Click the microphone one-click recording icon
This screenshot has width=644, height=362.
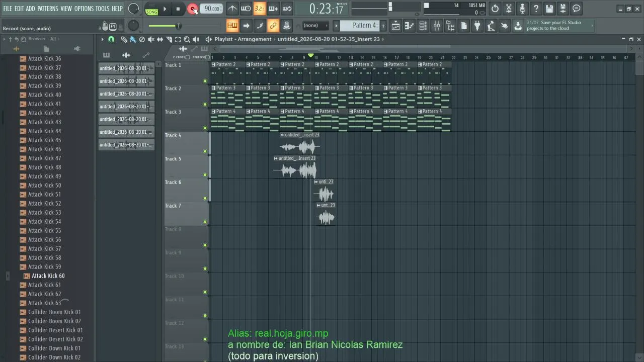[x=522, y=9]
